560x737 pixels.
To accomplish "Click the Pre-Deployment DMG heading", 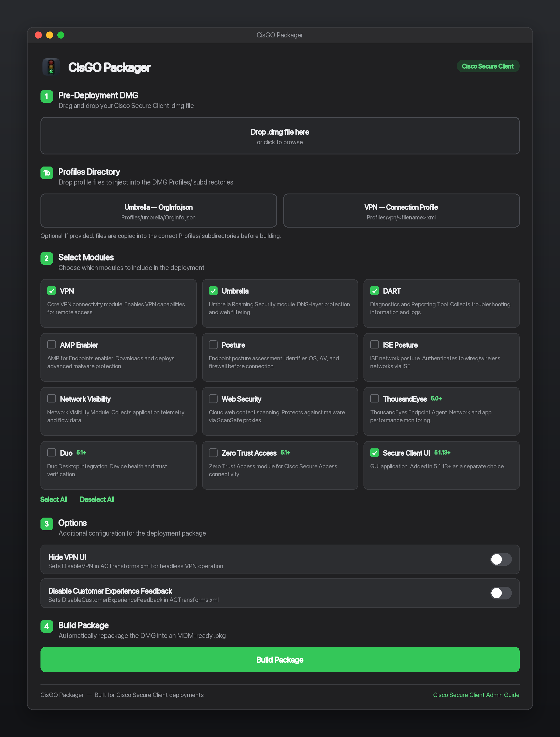I will click(x=98, y=95).
